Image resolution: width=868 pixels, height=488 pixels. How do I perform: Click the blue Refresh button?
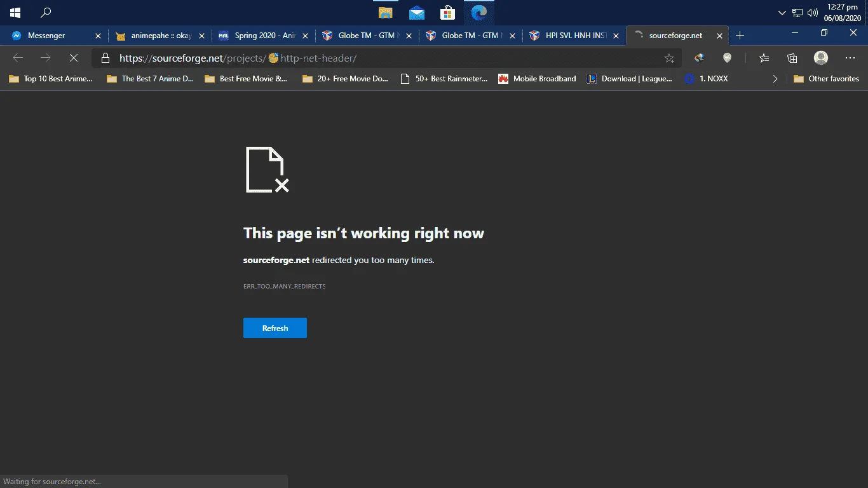point(275,328)
